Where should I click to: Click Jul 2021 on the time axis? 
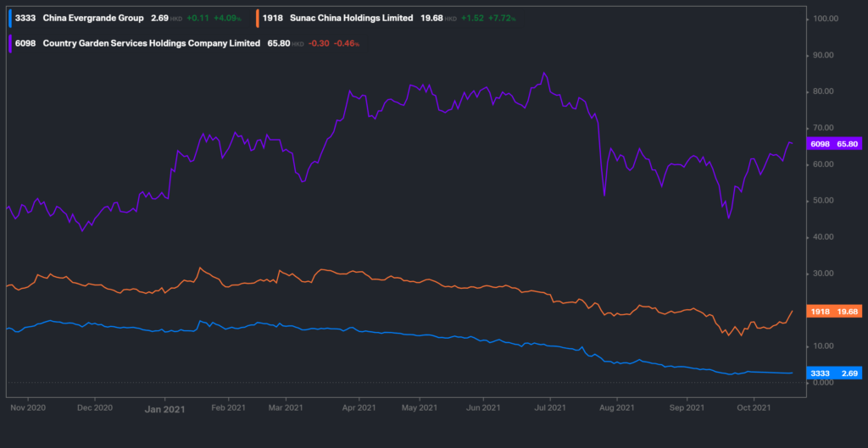click(x=550, y=407)
